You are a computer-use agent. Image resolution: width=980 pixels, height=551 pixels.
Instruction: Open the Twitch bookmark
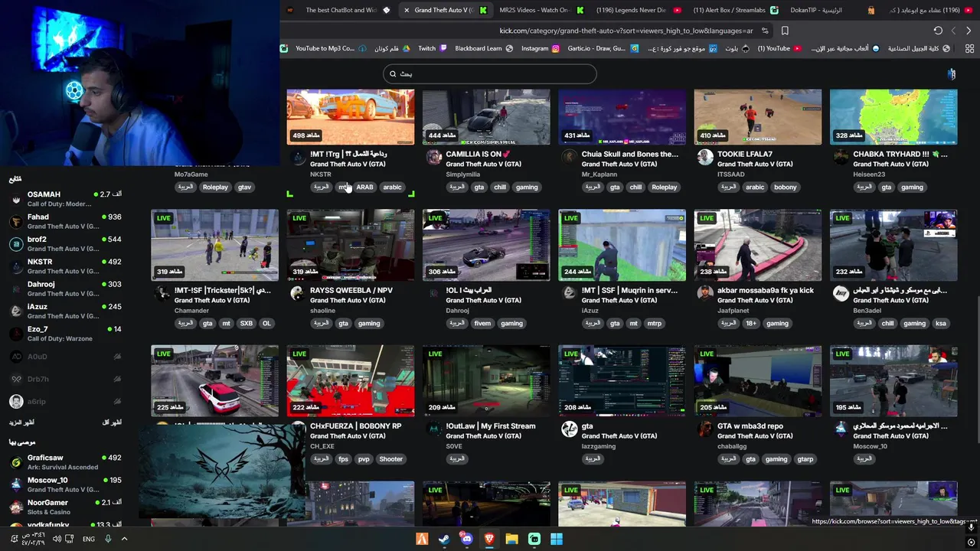click(432, 48)
